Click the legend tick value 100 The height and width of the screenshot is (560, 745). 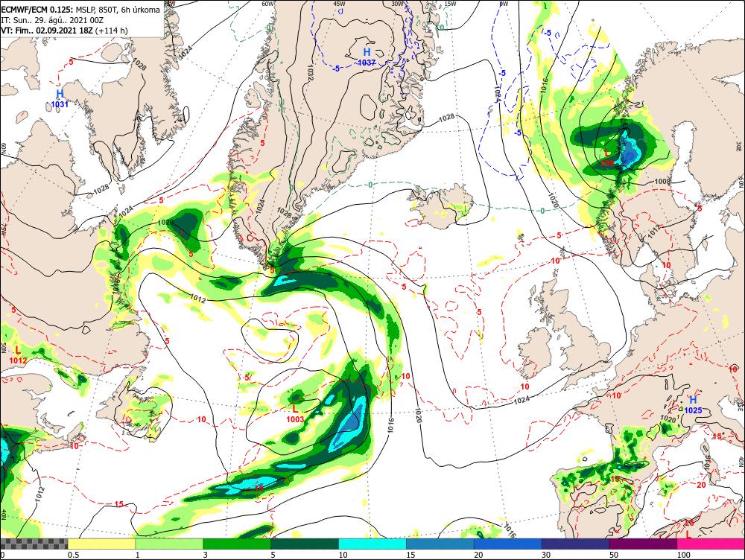click(683, 555)
